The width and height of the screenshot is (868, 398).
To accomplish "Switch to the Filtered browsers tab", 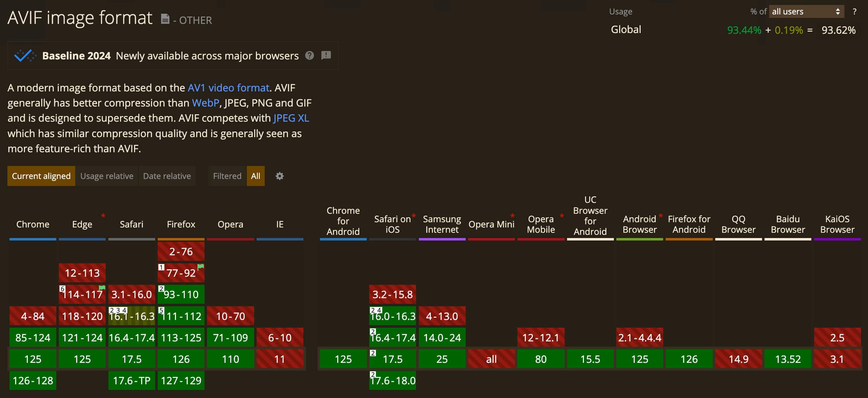I will 227,176.
